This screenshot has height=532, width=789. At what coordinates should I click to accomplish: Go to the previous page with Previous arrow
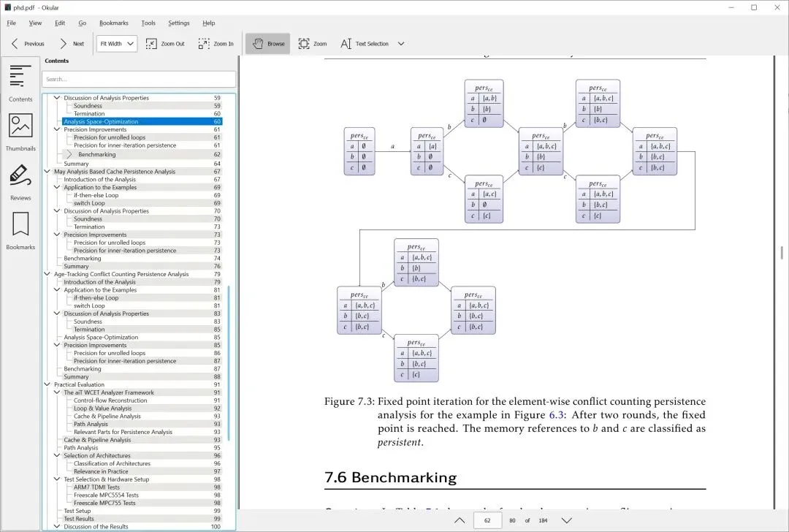point(28,44)
